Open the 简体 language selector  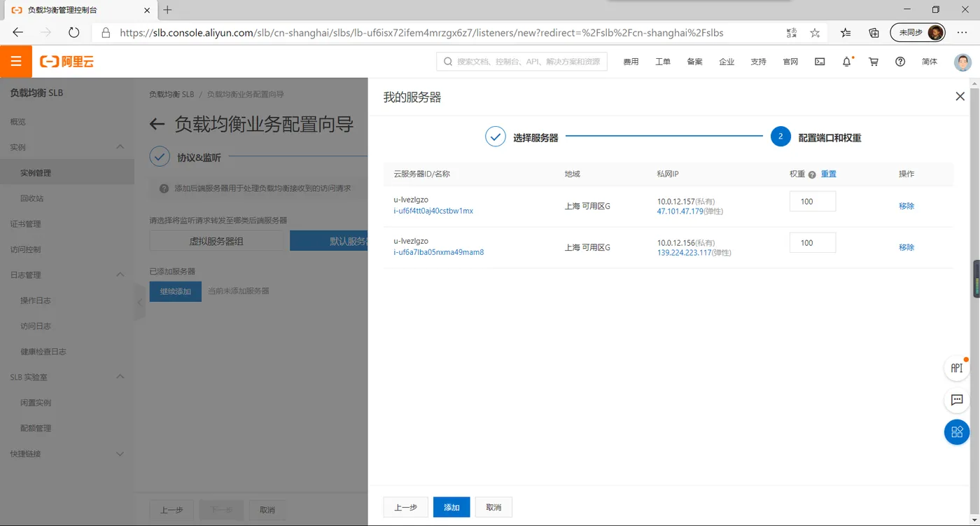(930, 62)
